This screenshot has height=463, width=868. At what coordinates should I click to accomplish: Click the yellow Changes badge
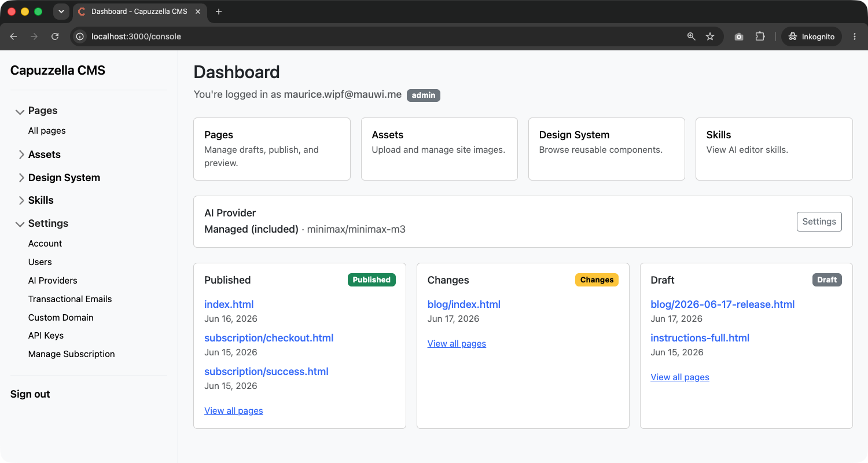pos(597,280)
